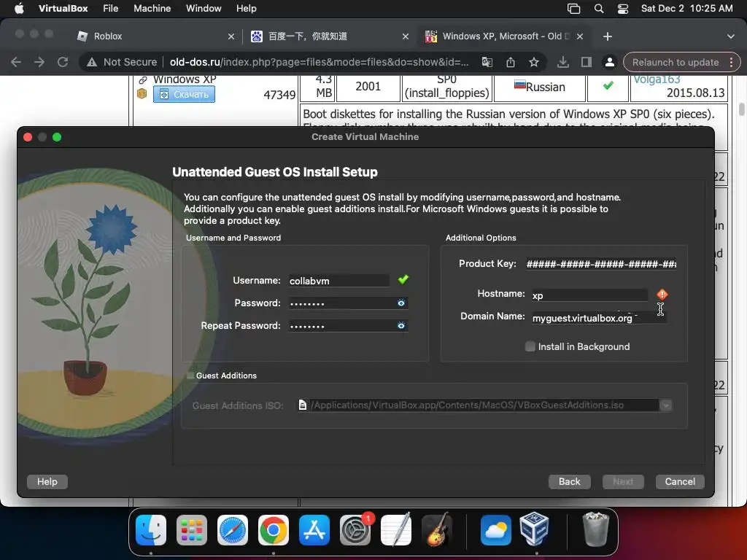Image resolution: width=747 pixels, height=560 pixels.
Task: Open the Trash in the Dock
Action: coord(595,530)
